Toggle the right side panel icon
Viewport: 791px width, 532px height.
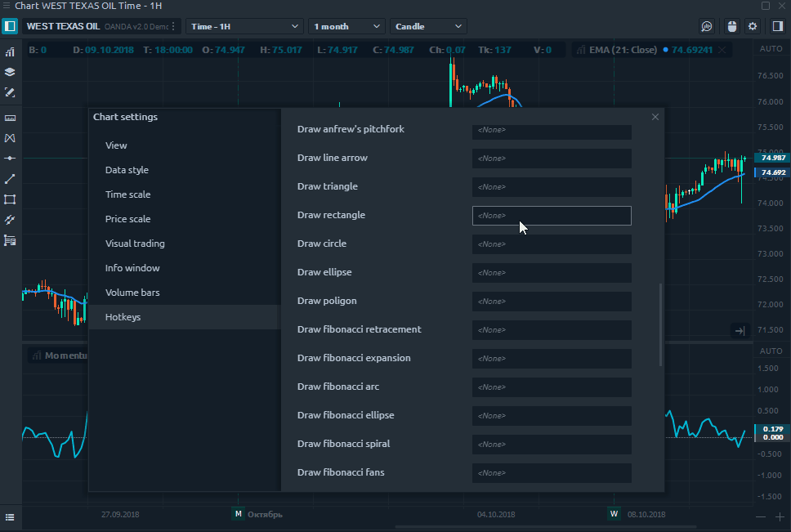coord(778,26)
